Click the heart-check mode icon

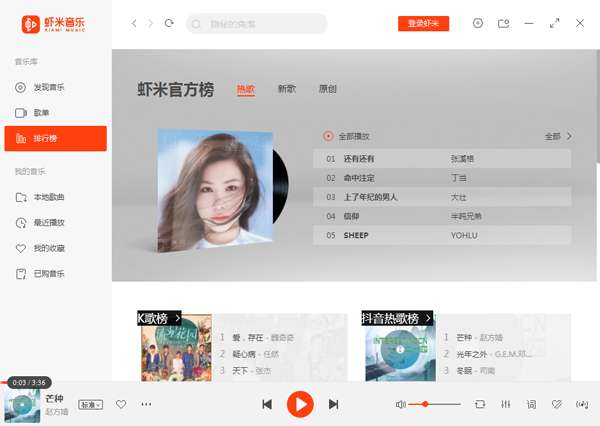[x=557, y=404]
